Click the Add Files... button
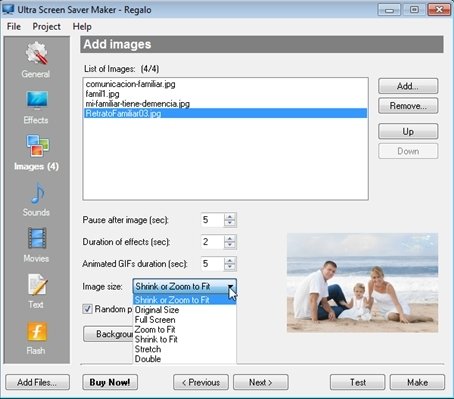 coord(37,382)
